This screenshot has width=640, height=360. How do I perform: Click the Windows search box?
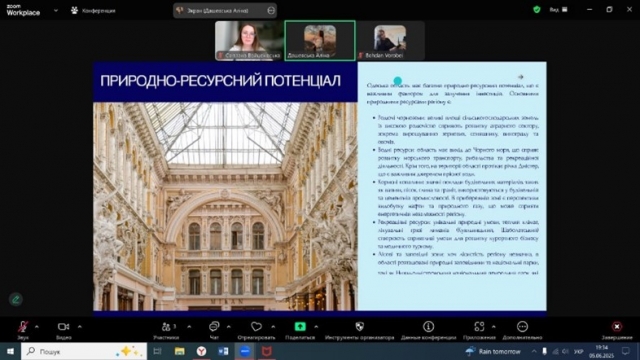point(84,351)
